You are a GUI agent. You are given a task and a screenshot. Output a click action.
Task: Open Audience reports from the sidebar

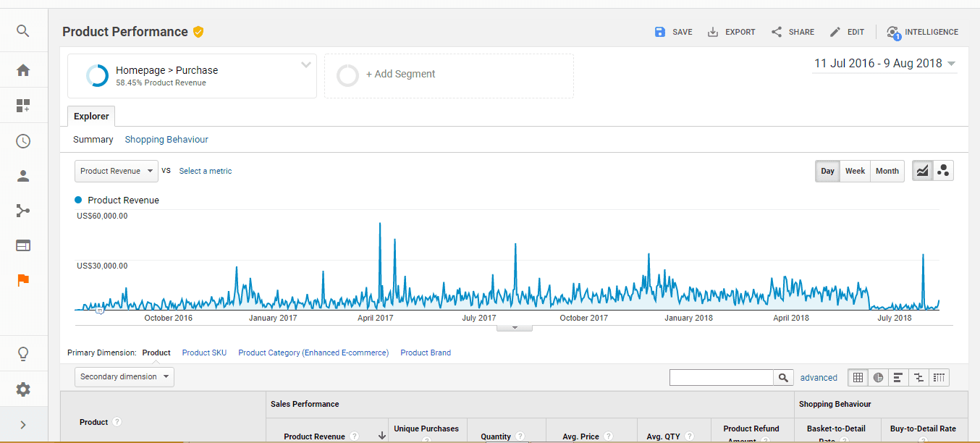[x=22, y=175]
